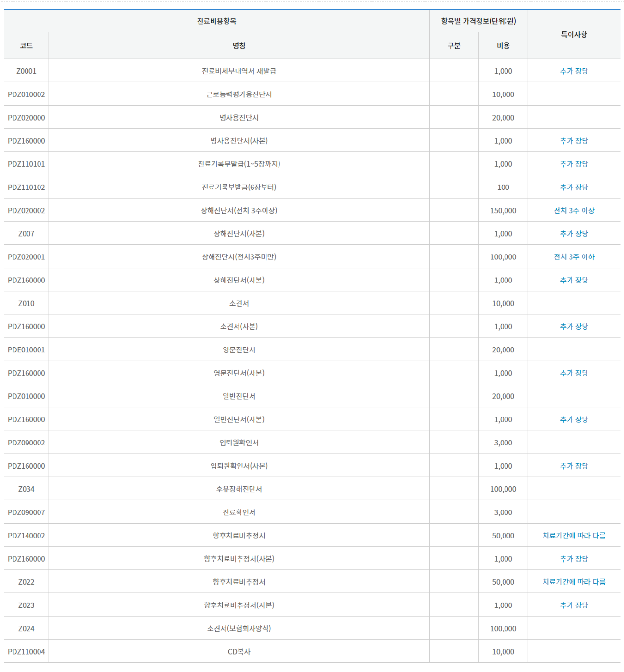The image size is (624, 672).
Task: Click the 비용 column header
Action: coord(503,46)
